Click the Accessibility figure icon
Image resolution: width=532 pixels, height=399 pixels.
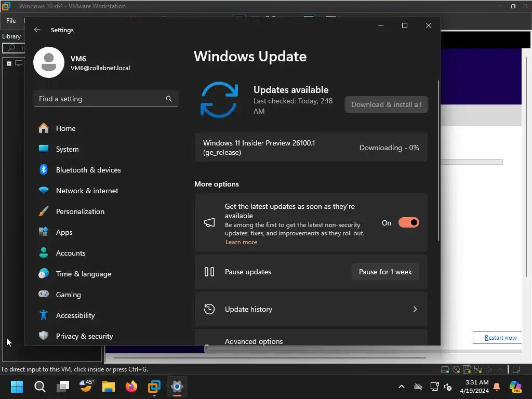pos(44,315)
